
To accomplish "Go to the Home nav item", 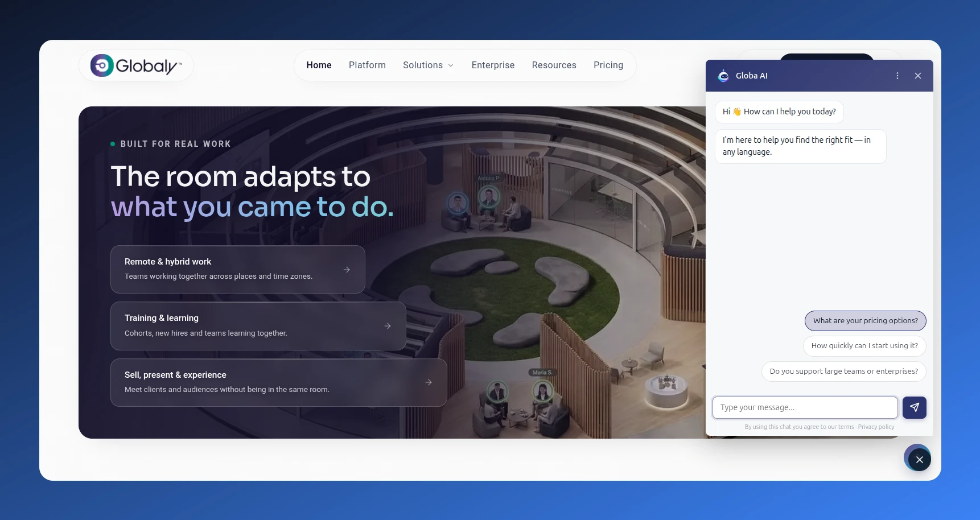I will pos(319,65).
